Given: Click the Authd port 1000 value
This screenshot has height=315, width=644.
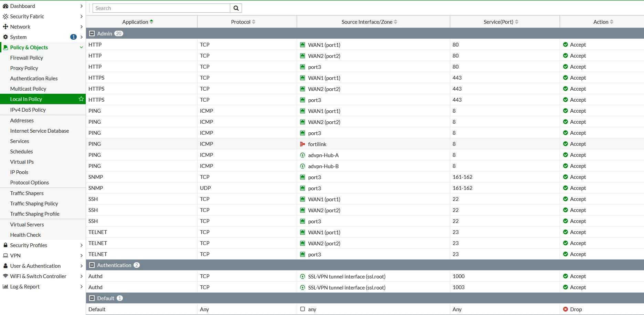Looking at the screenshot, I should [x=458, y=276].
